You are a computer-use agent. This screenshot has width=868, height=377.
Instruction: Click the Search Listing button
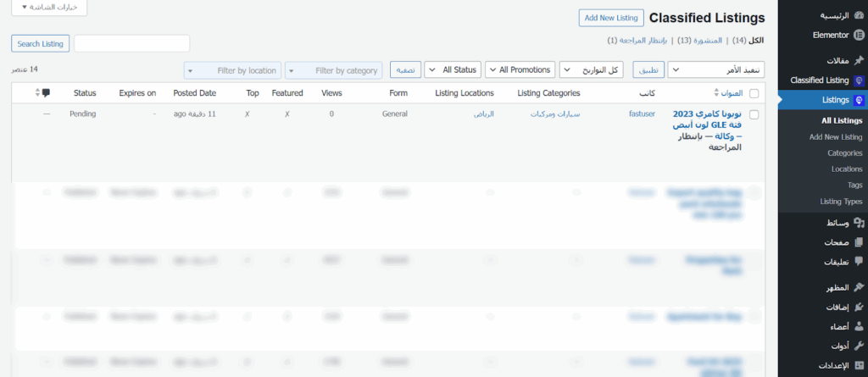click(41, 43)
